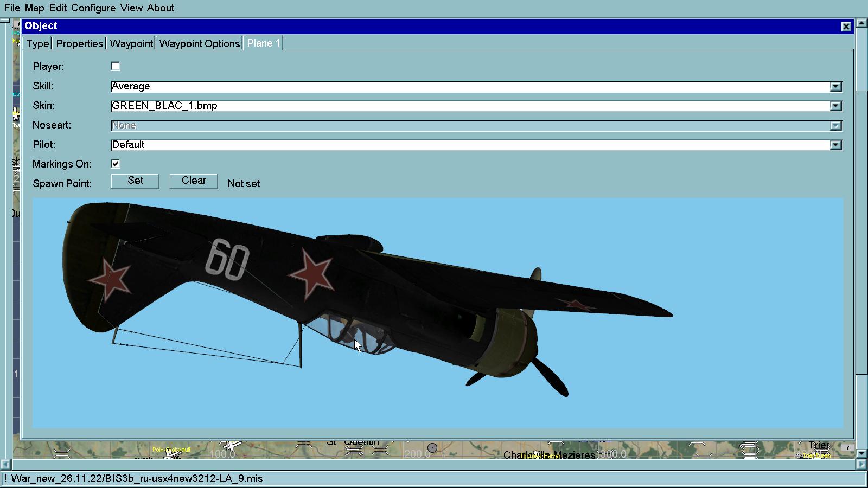The width and height of the screenshot is (868, 488).
Task: Close the Object dialog window
Action: [x=846, y=27]
